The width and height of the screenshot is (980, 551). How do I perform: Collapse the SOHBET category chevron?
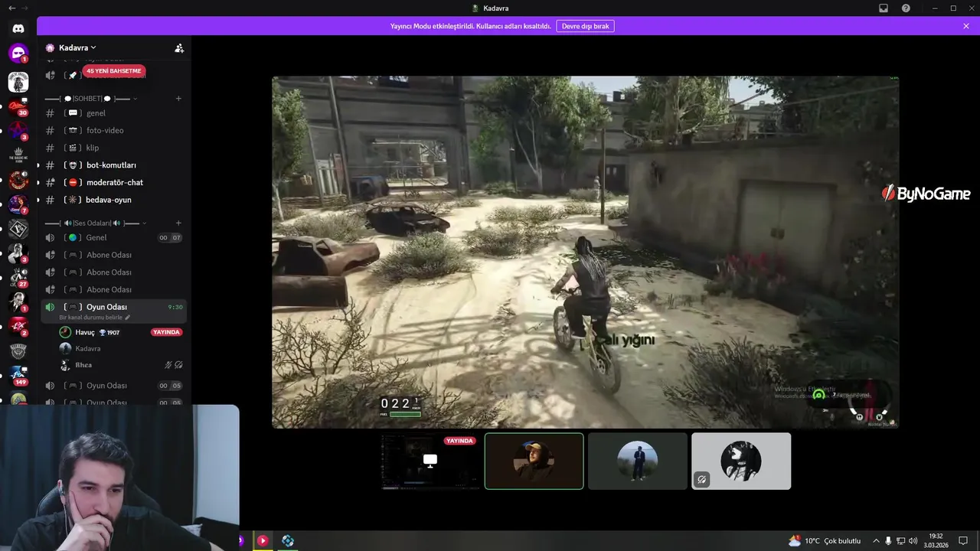pyautogui.click(x=136, y=99)
